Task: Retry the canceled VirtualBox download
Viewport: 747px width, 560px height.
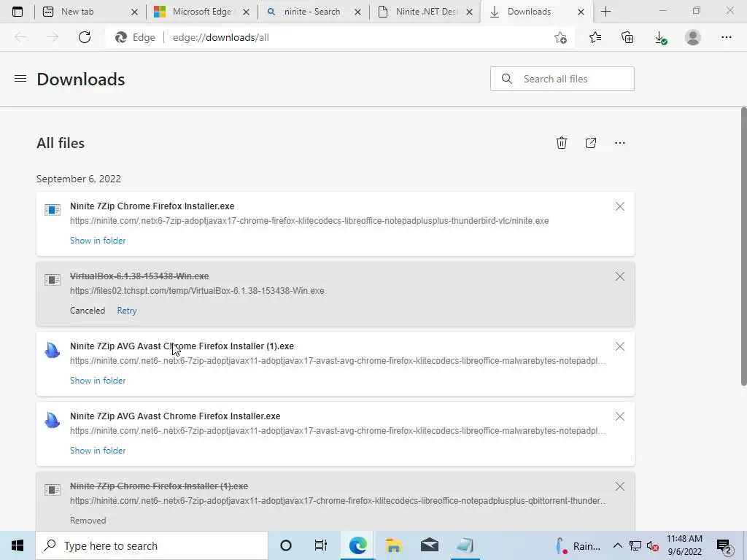Action: click(x=127, y=311)
